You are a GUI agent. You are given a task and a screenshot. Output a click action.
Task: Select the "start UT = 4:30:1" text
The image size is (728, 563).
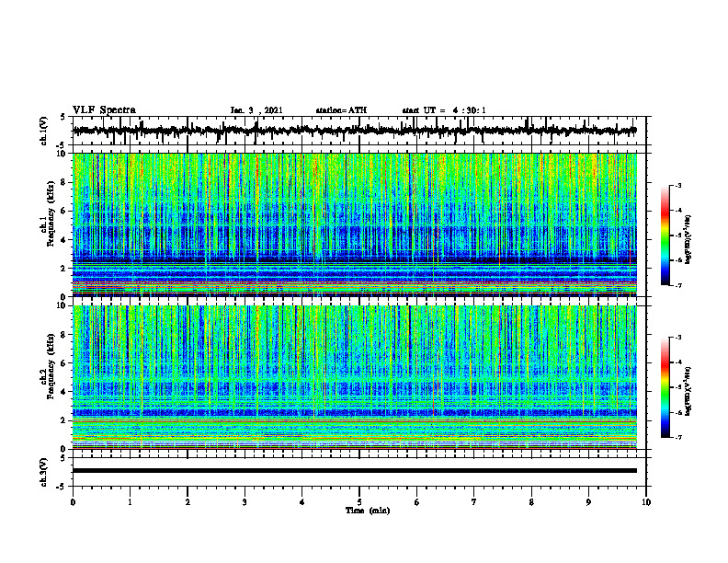(444, 110)
